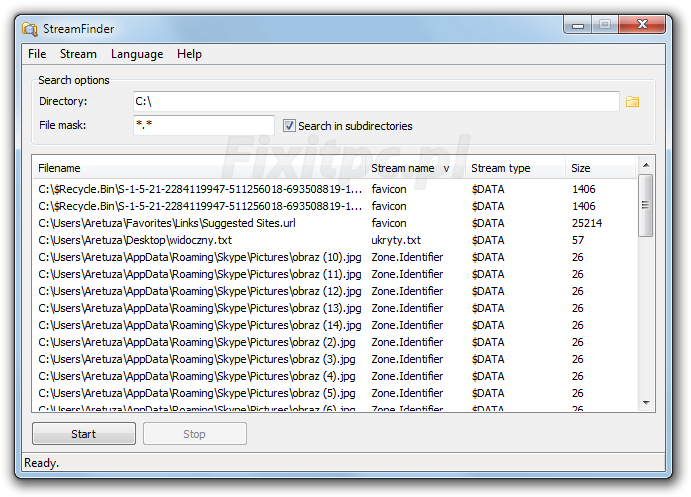Open the Language menu
The height and width of the screenshot is (497, 691).
pyautogui.click(x=137, y=54)
